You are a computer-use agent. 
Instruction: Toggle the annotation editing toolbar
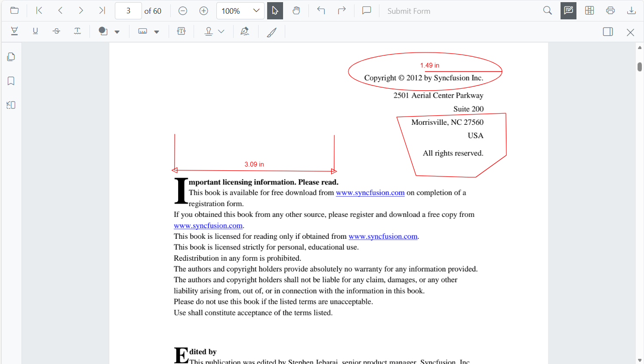(568, 11)
